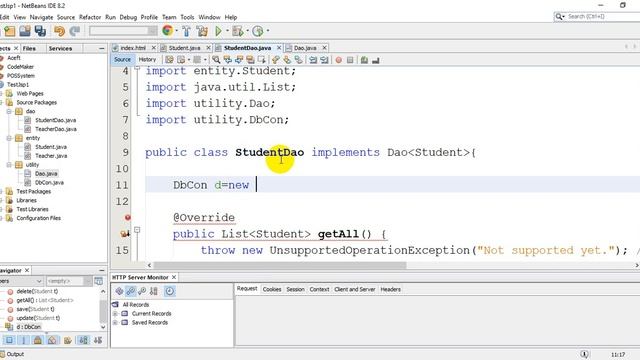Open the Refactor menu
The width and height of the screenshot is (640, 360).
point(90,17)
